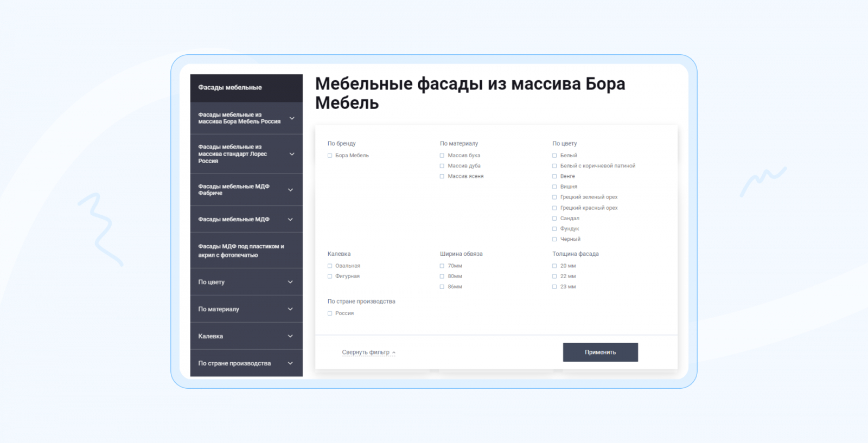
Task: Expand the Калевка sidebar chevron
Action: (291, 336)
